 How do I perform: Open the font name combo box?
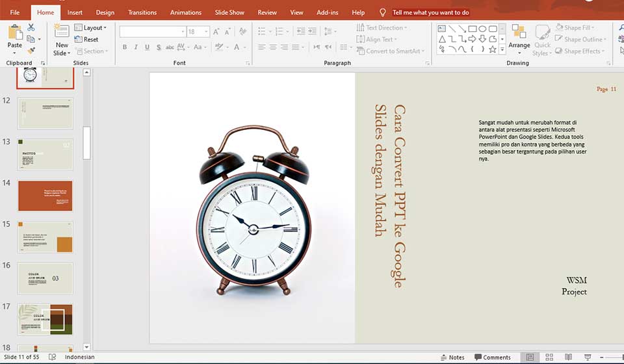[x=153, y=32]
